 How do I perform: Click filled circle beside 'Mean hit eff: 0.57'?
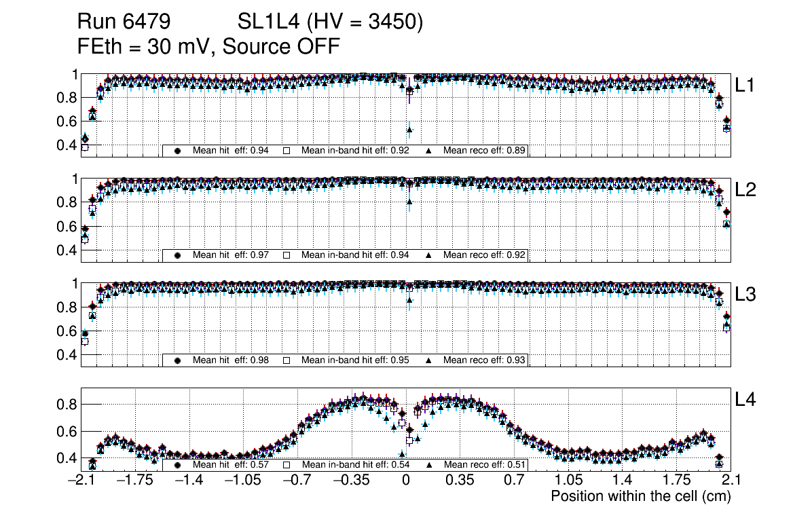(178, 466)
